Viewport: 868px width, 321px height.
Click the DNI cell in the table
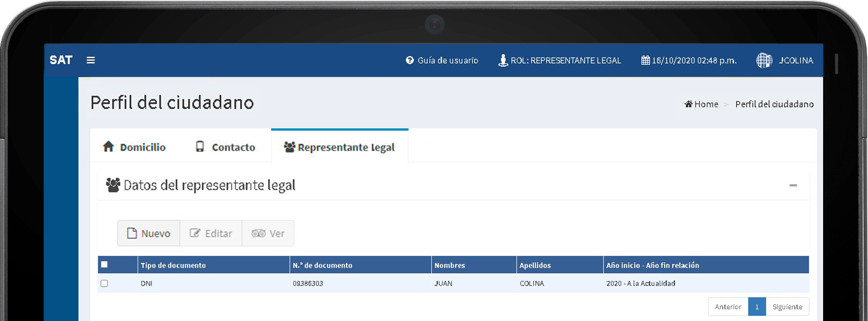(x=147, y=283)
